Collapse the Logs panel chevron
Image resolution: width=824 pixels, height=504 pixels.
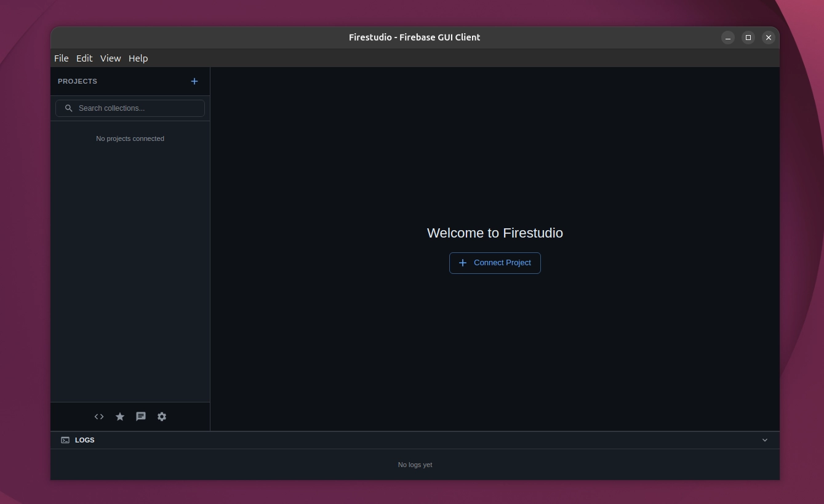pyautogui.click(x=765, y=440)
